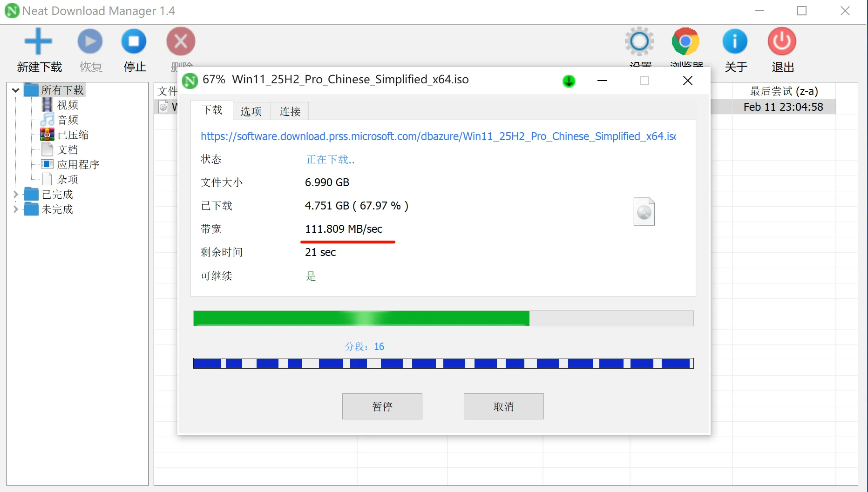The height and width of the screenshot is (492, 868).
Task: Click the 暂停 button
Action: coord(382,406)
